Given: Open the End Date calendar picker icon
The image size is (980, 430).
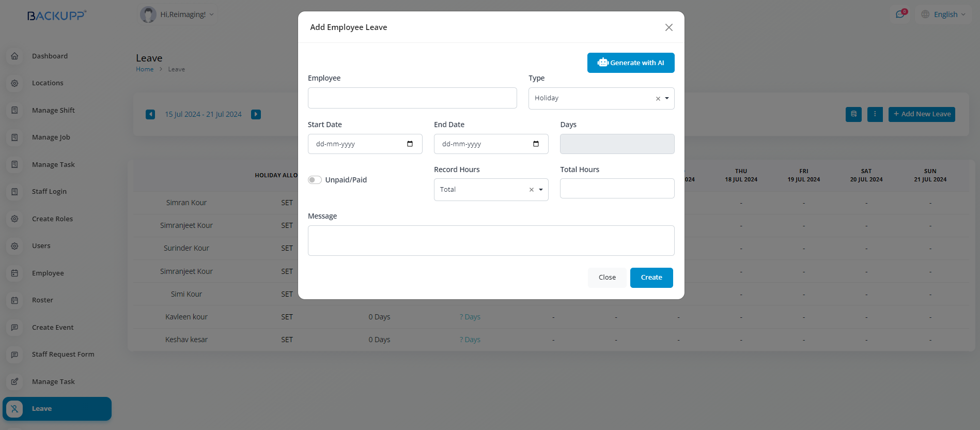Looking at the screenshot, I should tap(536, 144).
